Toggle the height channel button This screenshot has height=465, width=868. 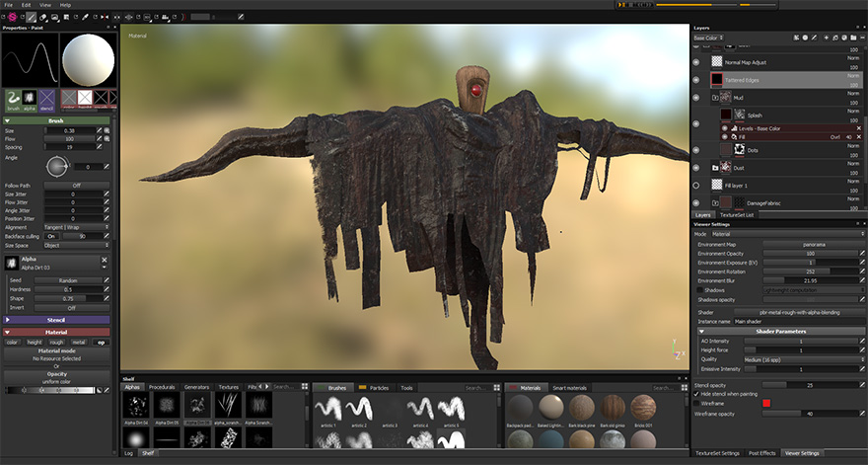click(35, 342)
